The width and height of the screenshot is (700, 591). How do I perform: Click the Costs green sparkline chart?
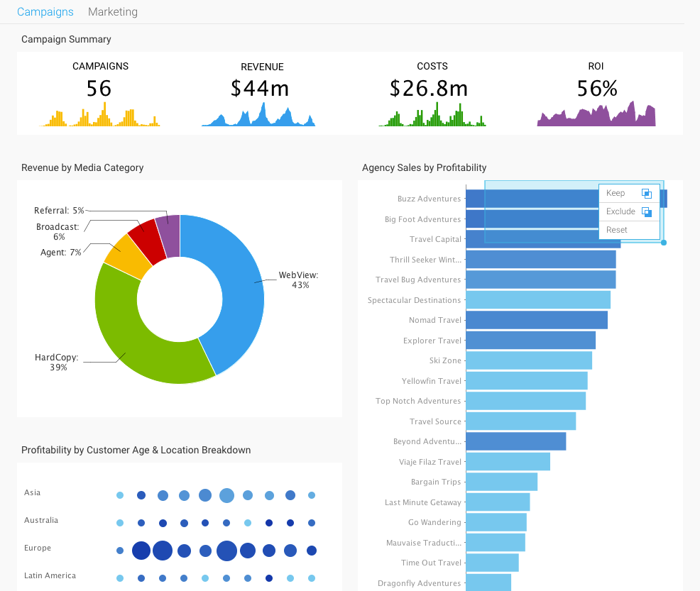pyautogui.click(x=432, y=116)
